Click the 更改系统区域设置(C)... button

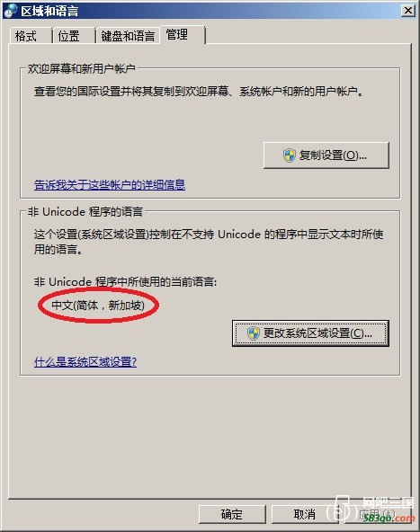310,333
